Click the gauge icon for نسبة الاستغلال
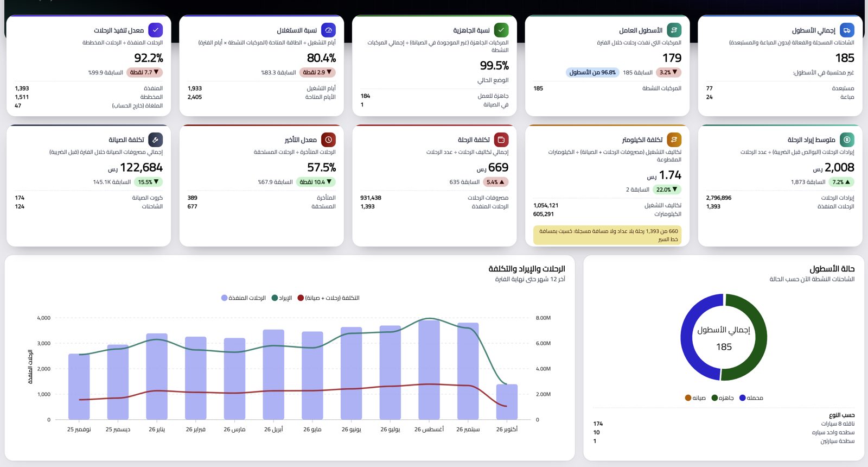This screenshot has width=868, height=467. pyautogui.click(x=328, y=30)
